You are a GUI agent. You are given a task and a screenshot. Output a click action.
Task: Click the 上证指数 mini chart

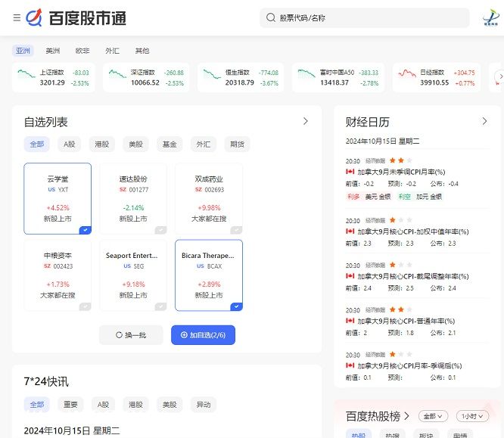[x=26, y=73]
